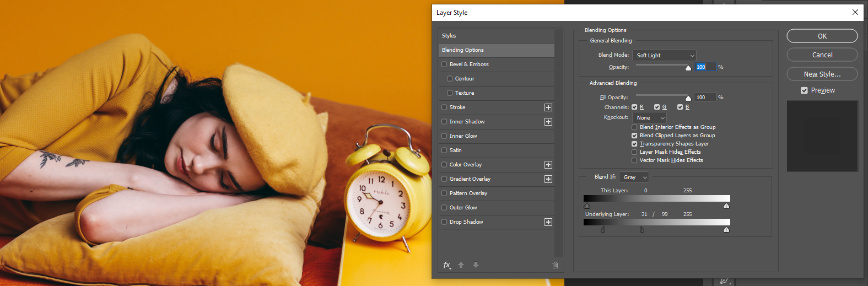Click This Layer black point slider
Viewport: 868px width, 286px height.
[587, 206]
